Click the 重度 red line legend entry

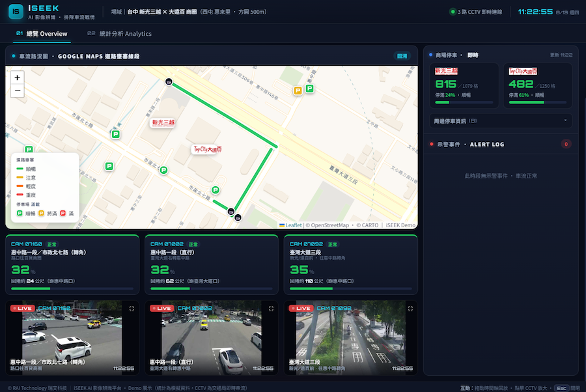click(x=26, y=195)
